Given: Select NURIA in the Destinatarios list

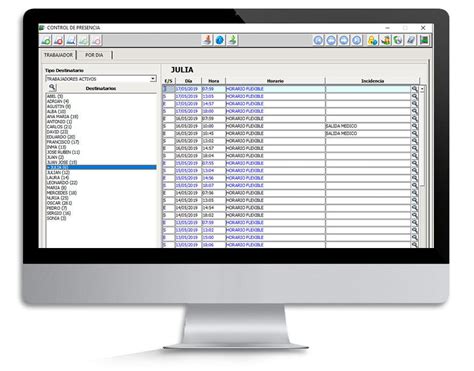Looking at the screenshot, I should pyautogui.click(x=57, y=198).
